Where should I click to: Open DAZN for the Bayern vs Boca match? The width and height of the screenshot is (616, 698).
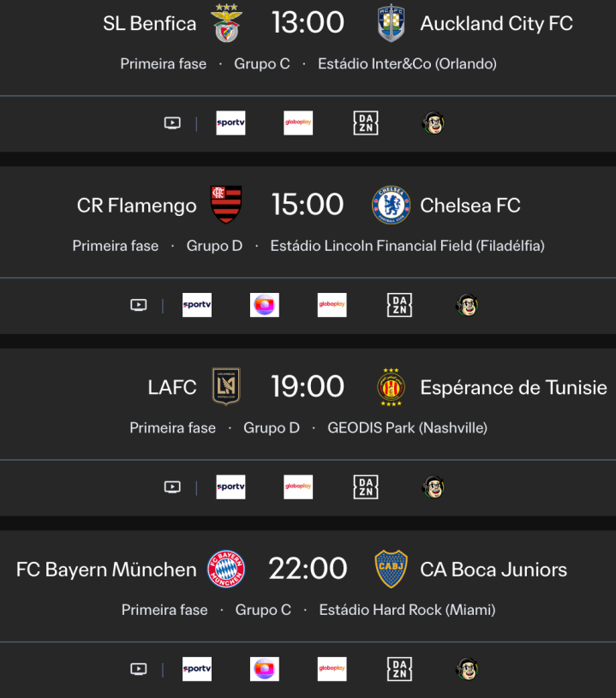coord(400,669)
